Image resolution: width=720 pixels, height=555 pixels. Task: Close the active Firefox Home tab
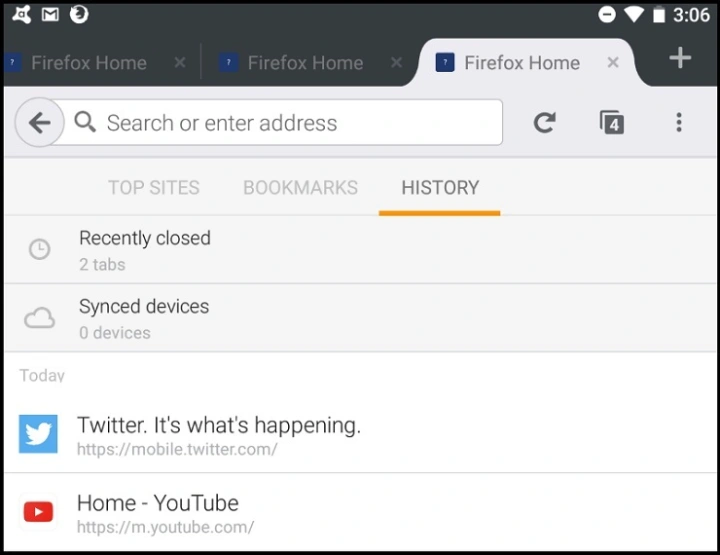pos(613,62)
